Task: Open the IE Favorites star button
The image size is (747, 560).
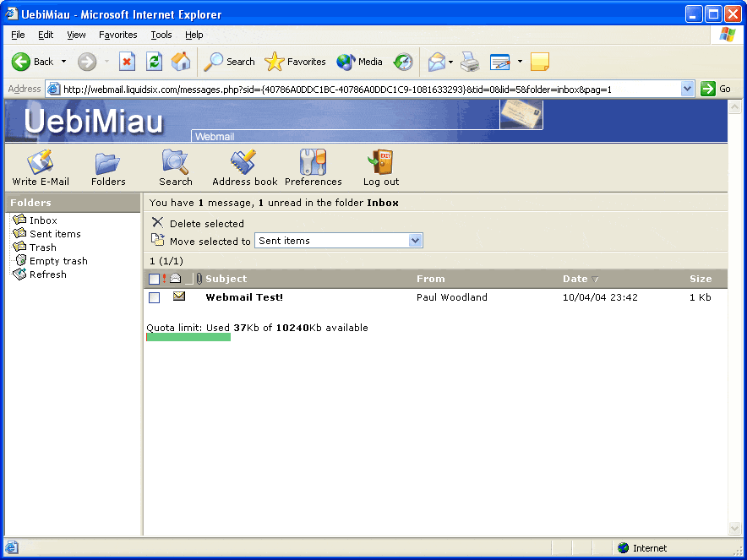Action: tap(295, 62)
